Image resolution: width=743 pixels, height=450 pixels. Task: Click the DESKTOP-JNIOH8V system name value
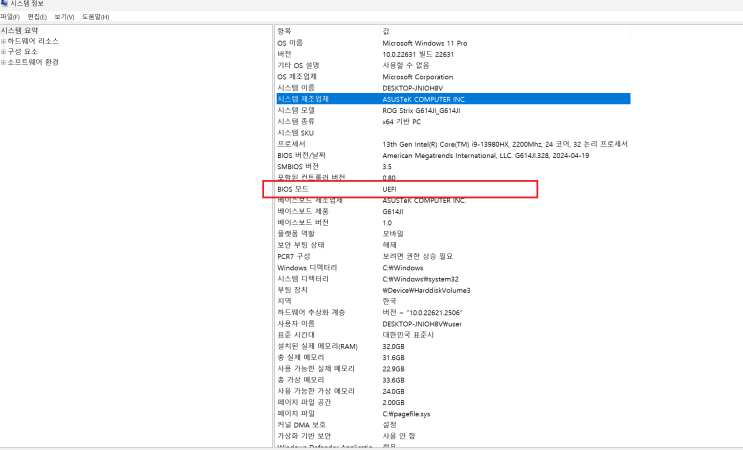point(412,88)
